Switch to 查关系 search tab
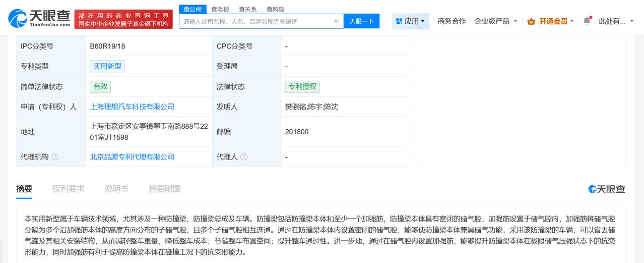The image size is (644, 263). coord(248,9)
